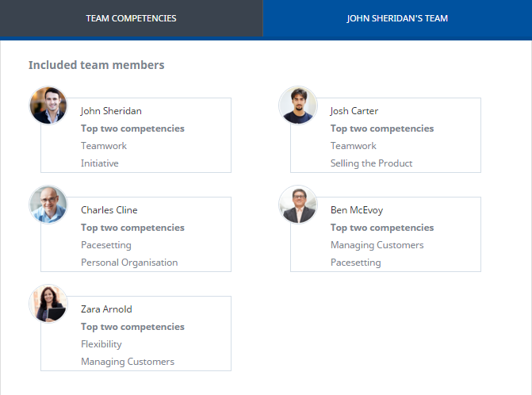Switch to John Sheridan's Team tab
Screen dimensions: 532x395
[397, 18]
